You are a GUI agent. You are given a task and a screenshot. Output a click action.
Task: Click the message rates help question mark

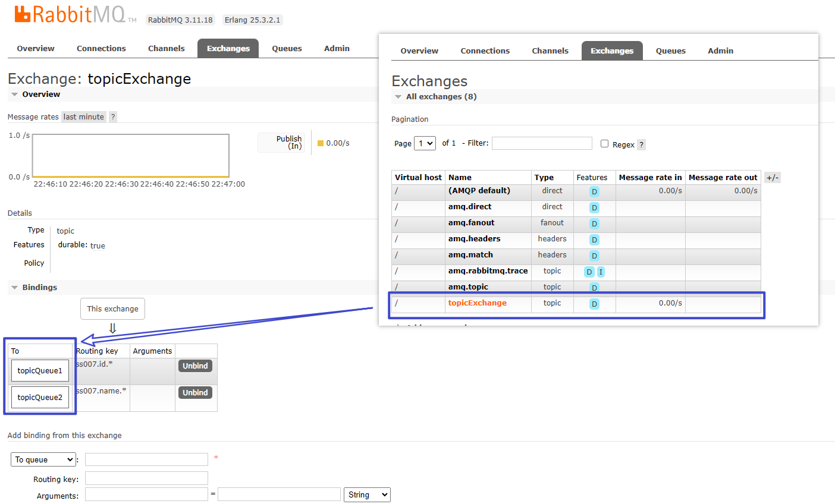click(113, 117)
